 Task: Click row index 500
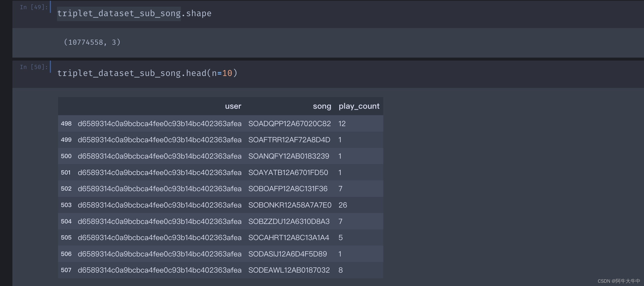click(x=66, y=156)
